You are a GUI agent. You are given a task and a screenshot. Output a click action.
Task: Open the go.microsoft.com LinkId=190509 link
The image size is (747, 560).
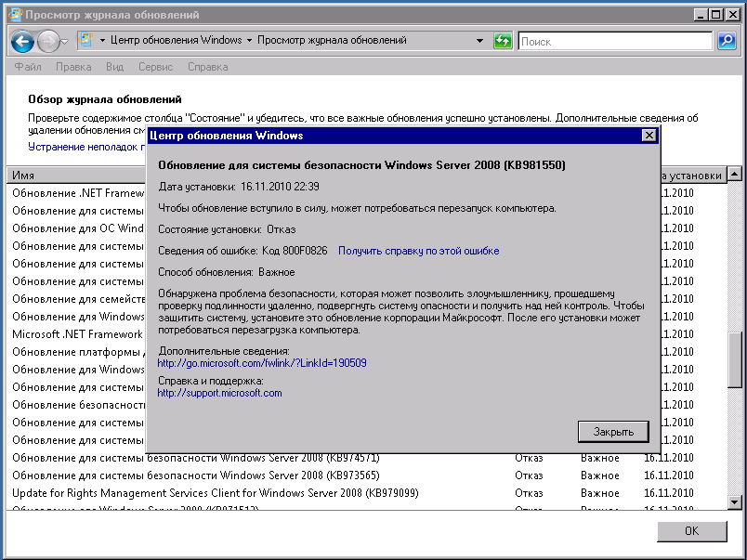click(261, 363)
